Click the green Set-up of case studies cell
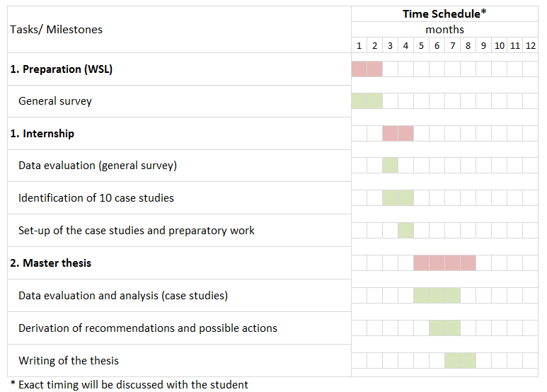547x392 pixels. (405, 231)
